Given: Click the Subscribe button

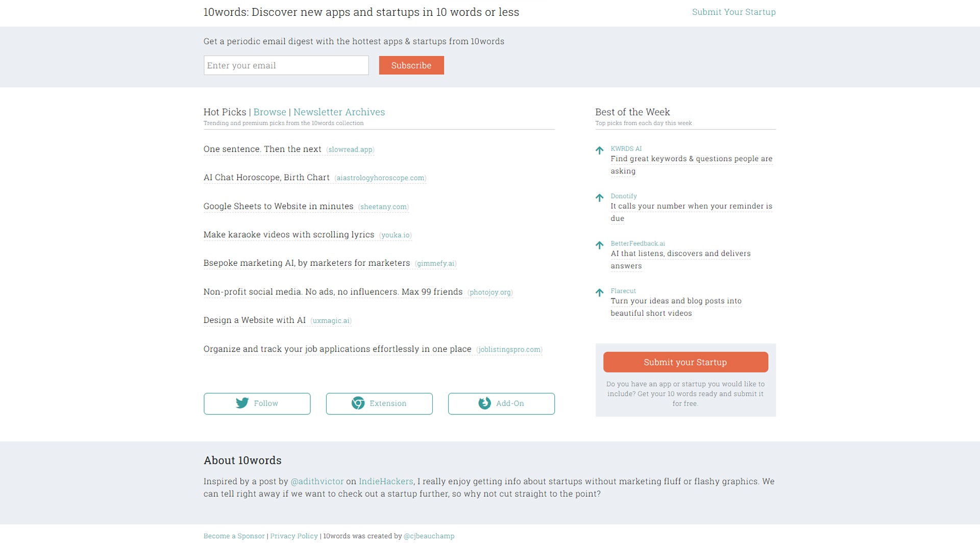Looking at the screenshot, I should tap(411, 65).
